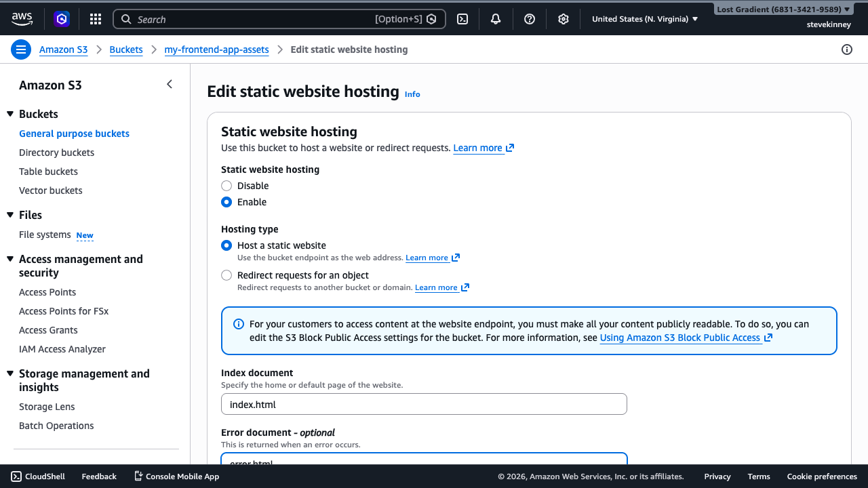Collapse the Amazon S3 side navigation arrow

[170, 85]
